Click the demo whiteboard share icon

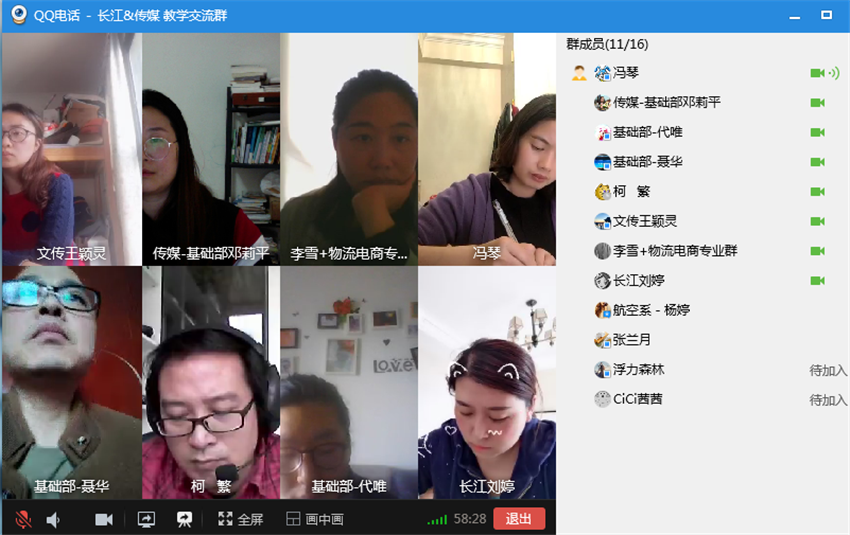[x=184, y=519]
